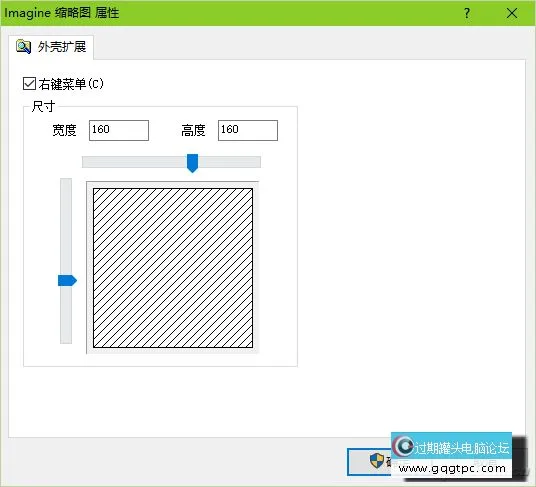Click the help question mark button
Screen dimensions: 536x487
click(467, 13)
